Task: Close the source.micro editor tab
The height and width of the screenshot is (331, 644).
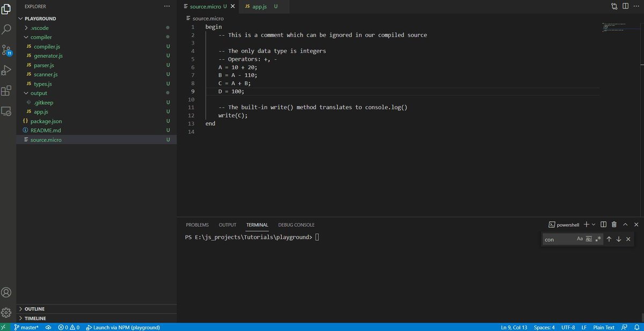Action: (232, 6)
